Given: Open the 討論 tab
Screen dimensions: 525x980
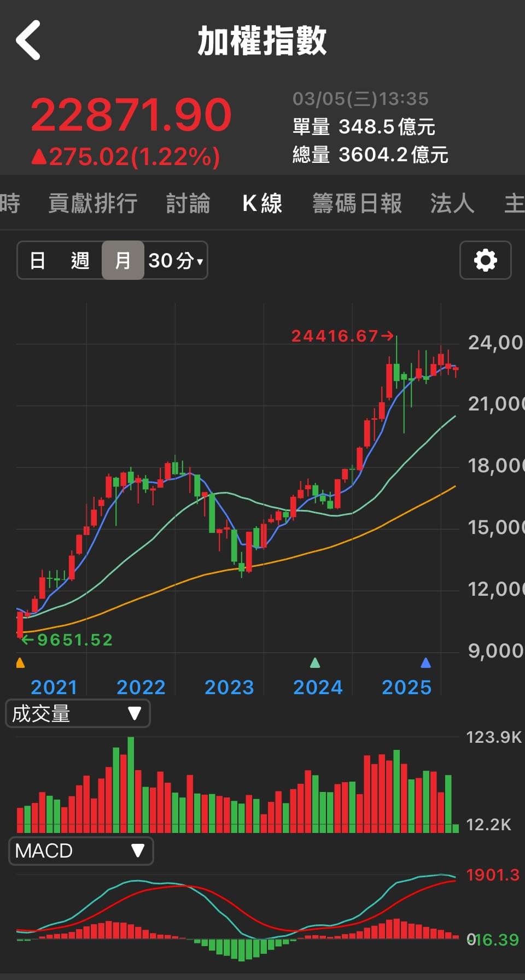Looking at the screenshot, I should point(188,203).
